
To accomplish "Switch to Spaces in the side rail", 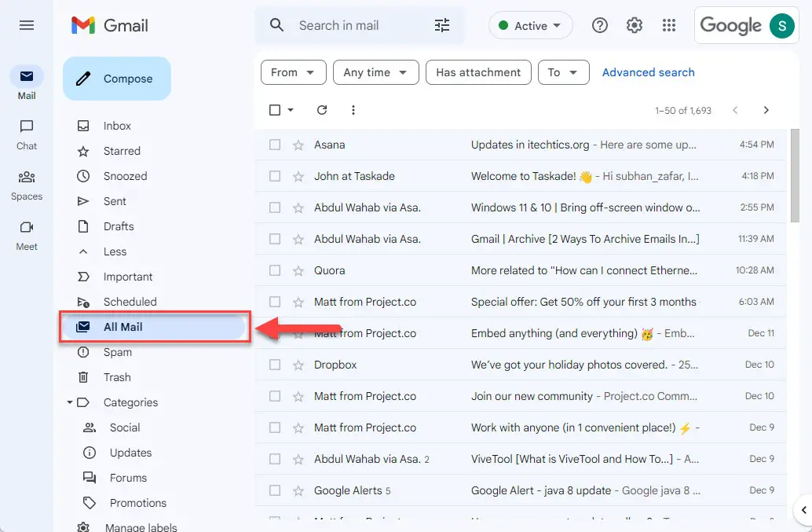I will pyautogui.click(x=27, y=185).
